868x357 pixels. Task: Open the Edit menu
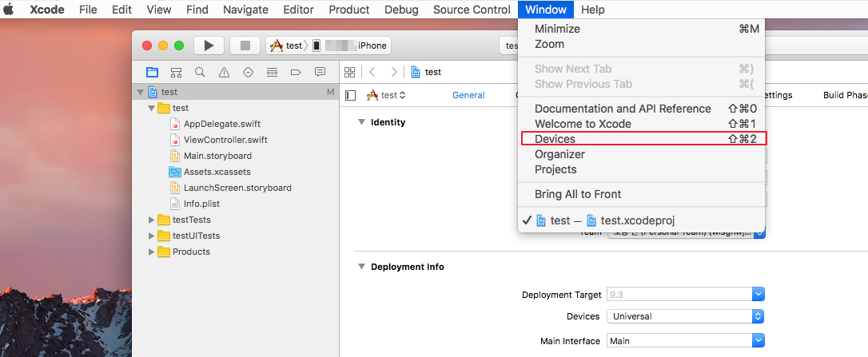(121, 10)
